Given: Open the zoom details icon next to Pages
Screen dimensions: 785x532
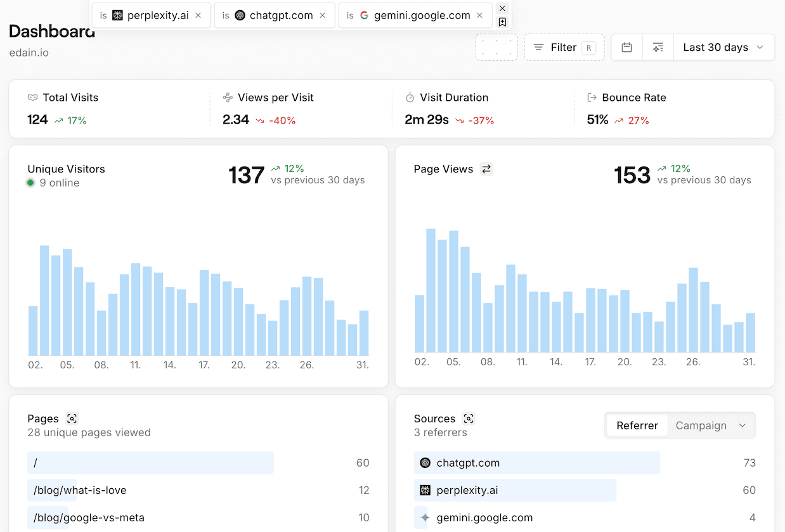Looking at the screenshot, I should (72, 418).
